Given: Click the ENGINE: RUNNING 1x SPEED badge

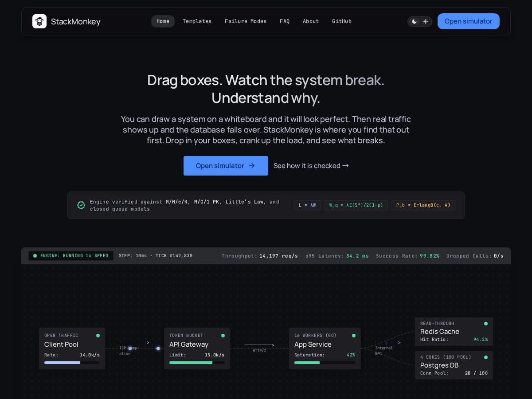Looking at the screenshot, I should (71, 256).
